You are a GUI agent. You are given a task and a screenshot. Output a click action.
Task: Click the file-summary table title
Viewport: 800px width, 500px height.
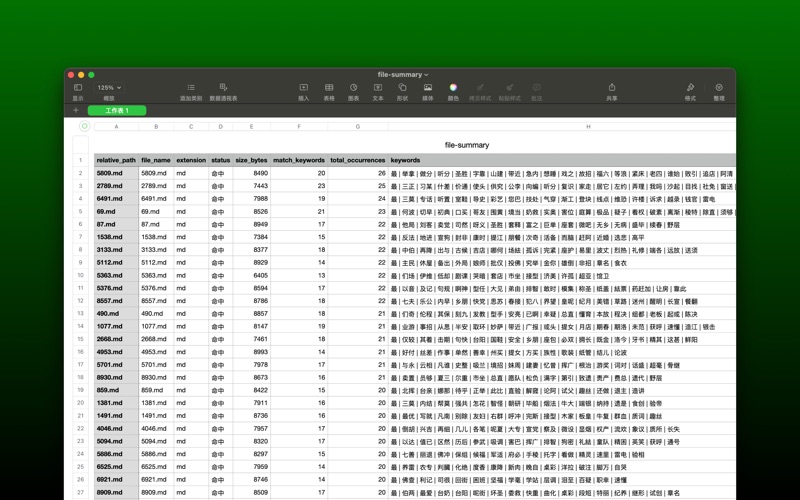click(467, 145)
